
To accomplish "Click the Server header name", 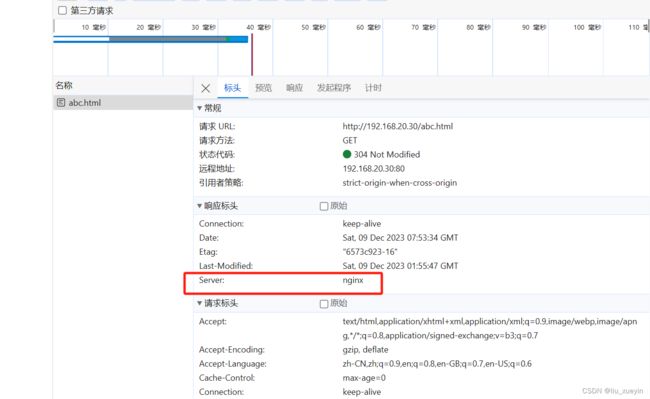I will pos(211,280).
